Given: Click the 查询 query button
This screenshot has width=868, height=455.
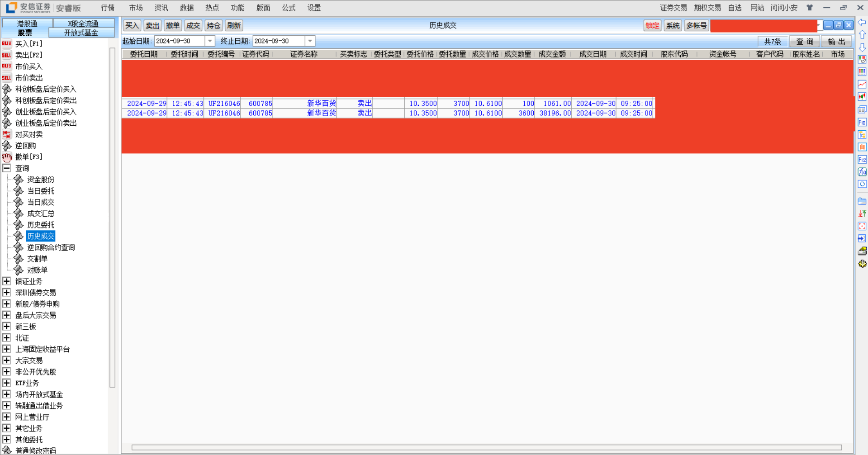Looking at the screenshot, I should [805, 42].
